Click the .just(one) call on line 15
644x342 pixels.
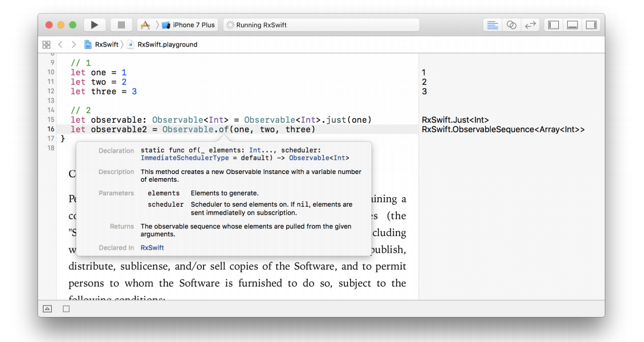coord(346,120)
